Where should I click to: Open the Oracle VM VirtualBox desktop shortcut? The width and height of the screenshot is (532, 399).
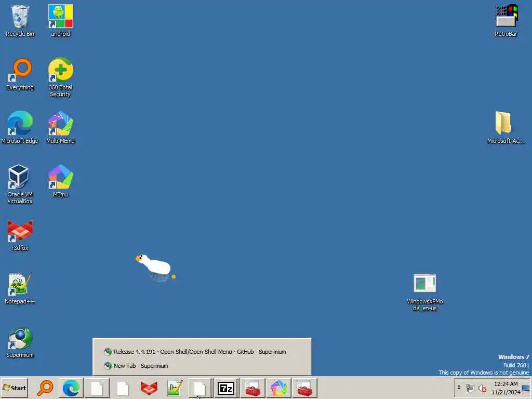(x=20, y=184)
